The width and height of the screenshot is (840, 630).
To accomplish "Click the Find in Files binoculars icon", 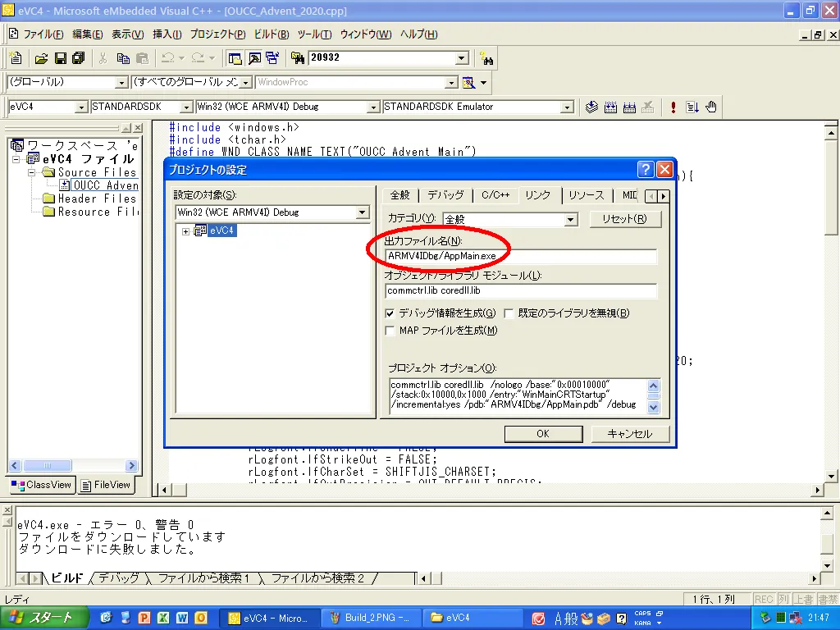I will [x=297, y=58].
